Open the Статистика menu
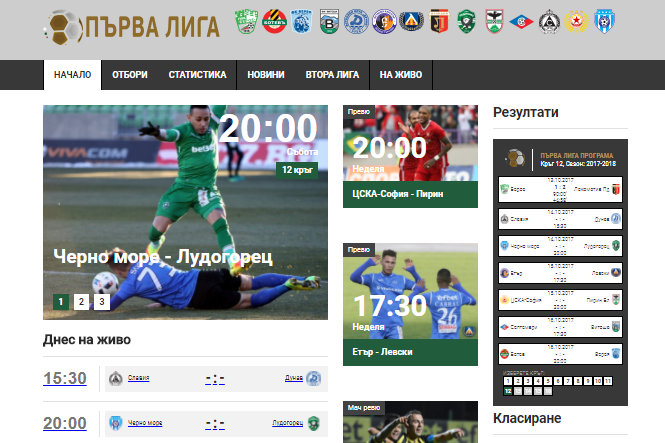This screenshot has width=665, height=443. pyautogui.click(x=197, y=75)
